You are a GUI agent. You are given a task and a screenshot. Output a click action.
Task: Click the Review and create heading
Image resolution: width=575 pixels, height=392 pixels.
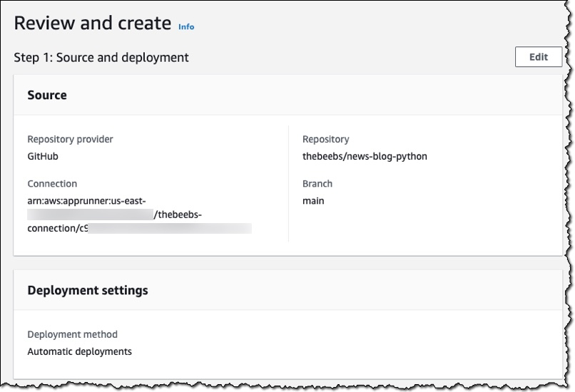[x=93, y=23]
